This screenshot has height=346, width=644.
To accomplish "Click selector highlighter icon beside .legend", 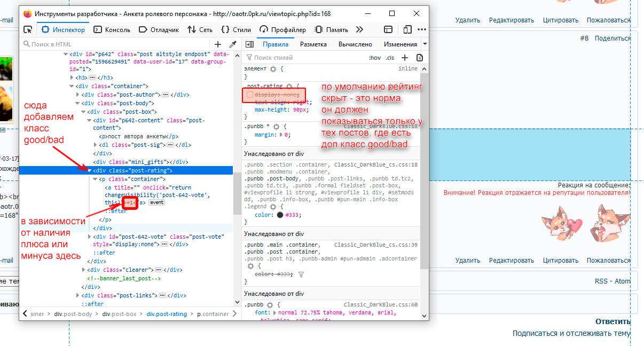I will pos(273,207).
